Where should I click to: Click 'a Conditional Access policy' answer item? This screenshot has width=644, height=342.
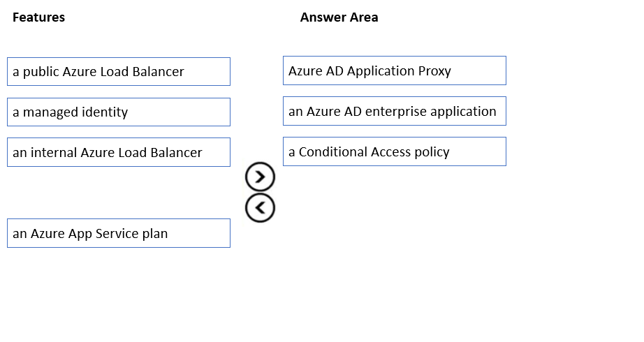[x=394, y=152]
